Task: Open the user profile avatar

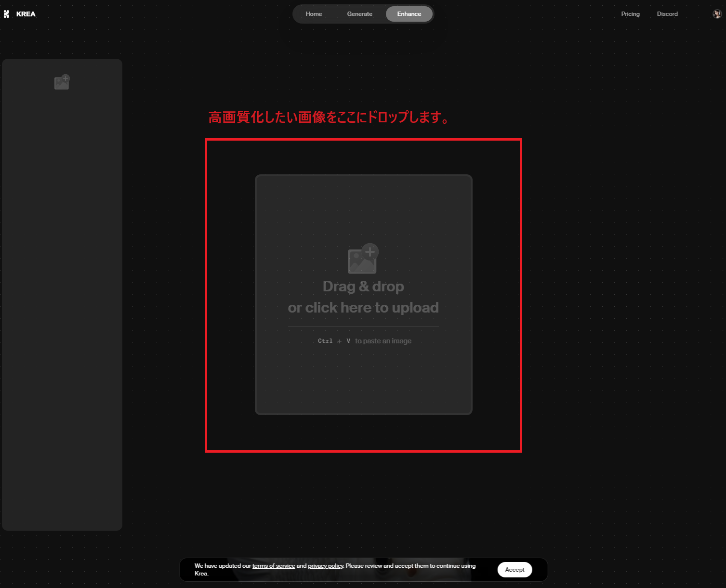Action: 717,14
